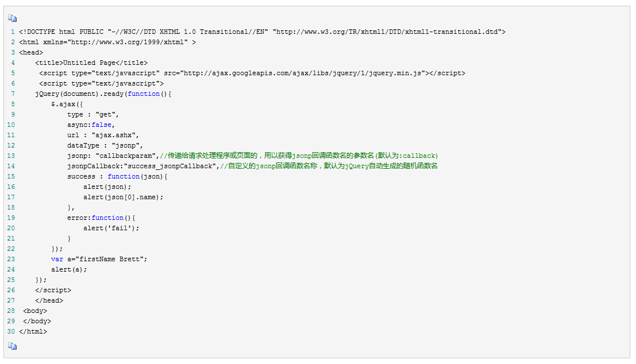Click the jsonp: "callbackparam" code
Image resolution: width=636 pixels, height=364 pixels.
(114, 156)
